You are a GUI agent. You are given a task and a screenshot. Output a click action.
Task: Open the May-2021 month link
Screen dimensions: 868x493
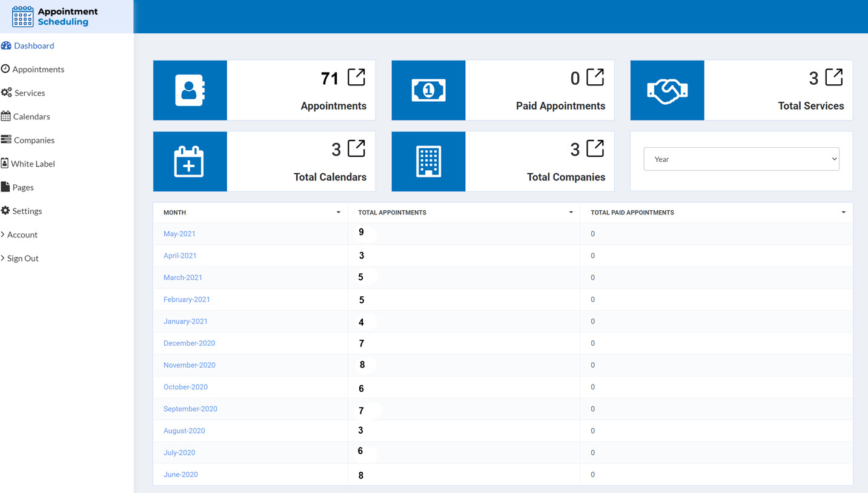tap(179, 234)
